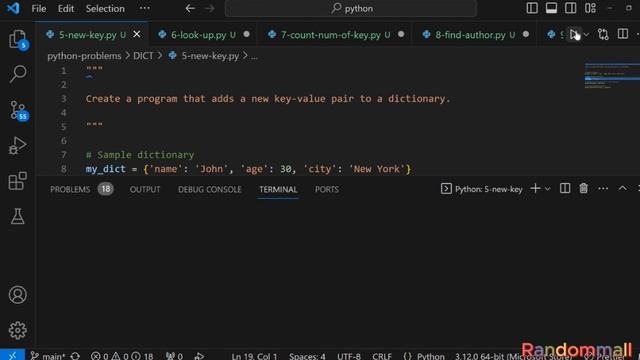This screenshot has width=640, height=360.
Task: Select the TERMINAL panel tab
Action: (x=278, y=189)
